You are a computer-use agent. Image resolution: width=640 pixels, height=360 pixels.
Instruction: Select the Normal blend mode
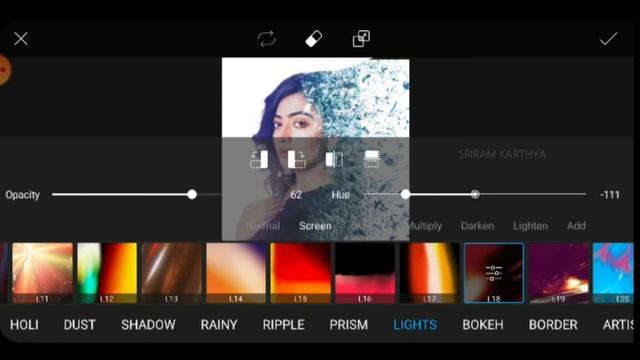pos(263,226)
